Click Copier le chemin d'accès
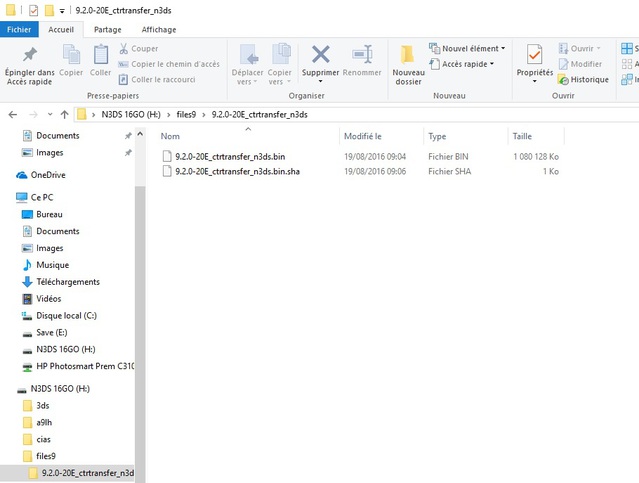 168,64
